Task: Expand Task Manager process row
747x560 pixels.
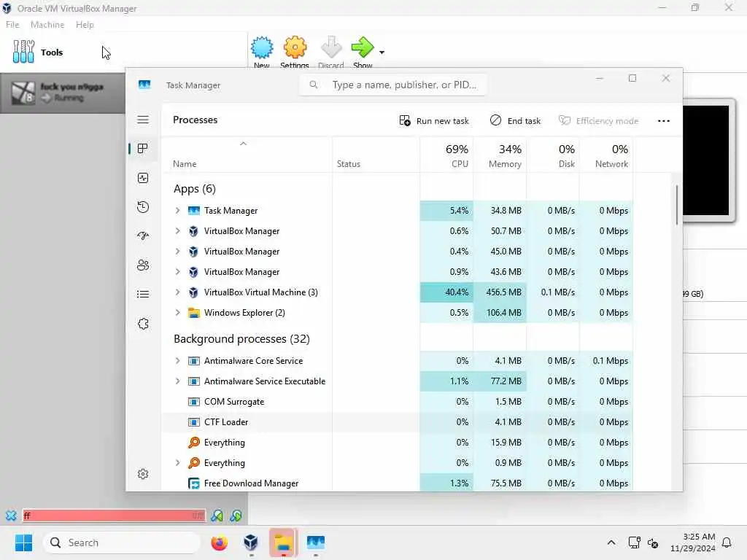Action: 177,211
